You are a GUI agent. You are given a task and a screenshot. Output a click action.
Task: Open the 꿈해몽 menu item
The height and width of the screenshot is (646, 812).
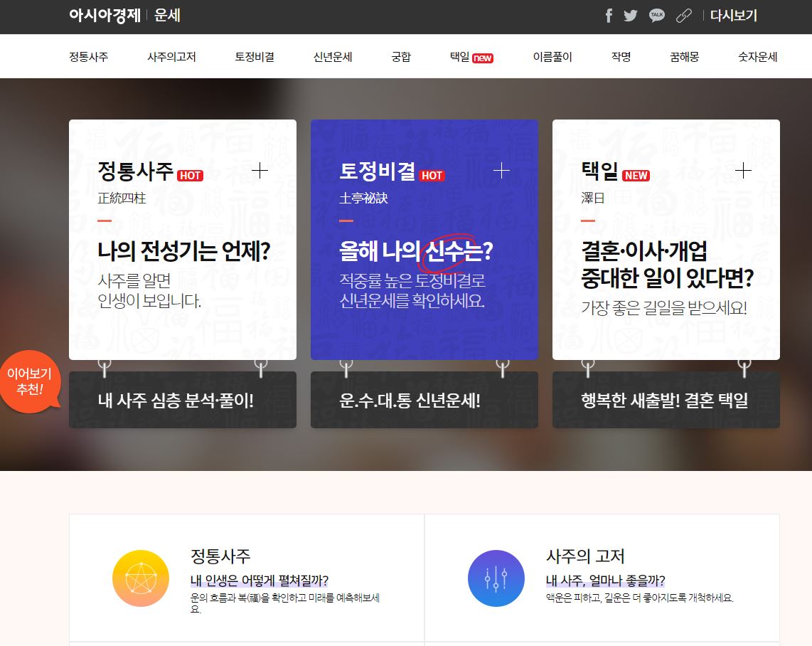click(685, 57)
